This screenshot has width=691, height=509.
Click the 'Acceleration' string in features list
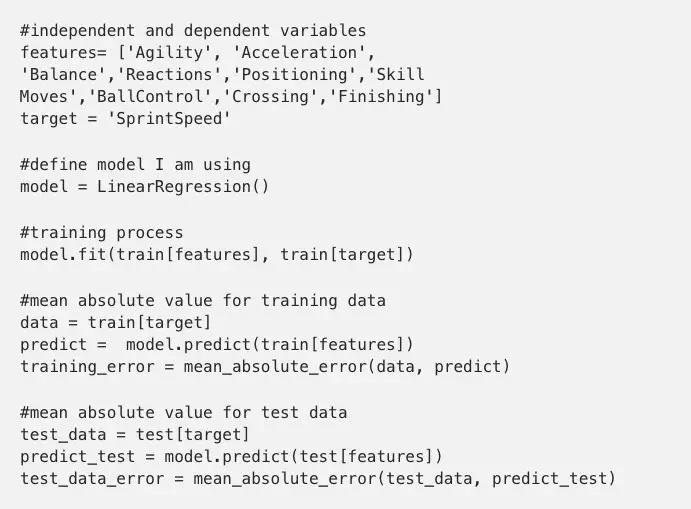[299, 53]
